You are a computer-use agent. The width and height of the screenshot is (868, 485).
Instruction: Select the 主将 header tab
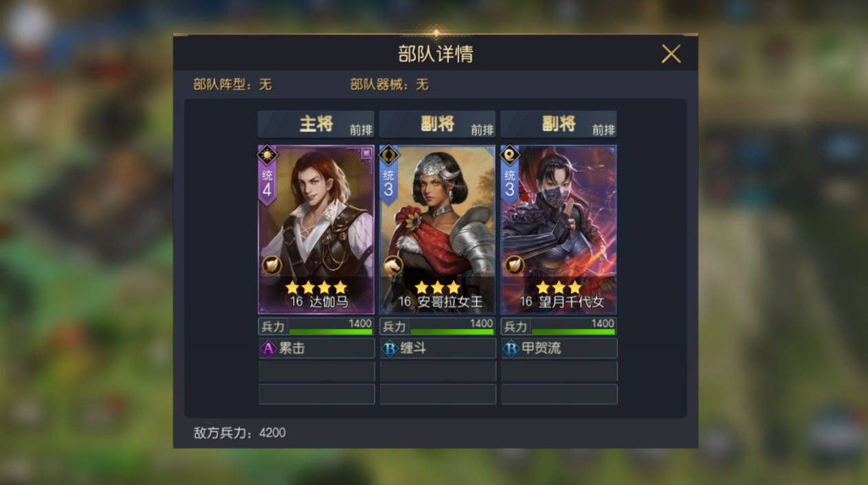(x=316, y=124)
